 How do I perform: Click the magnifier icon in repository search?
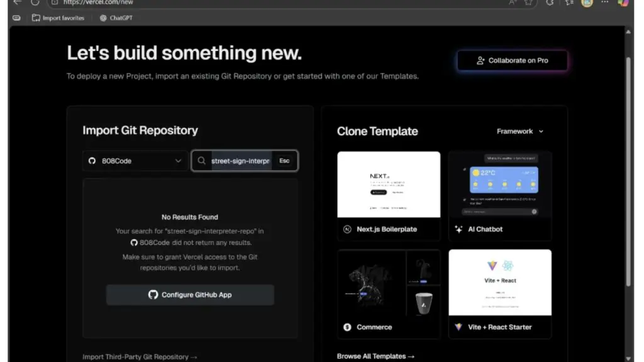tap(201, 161)
